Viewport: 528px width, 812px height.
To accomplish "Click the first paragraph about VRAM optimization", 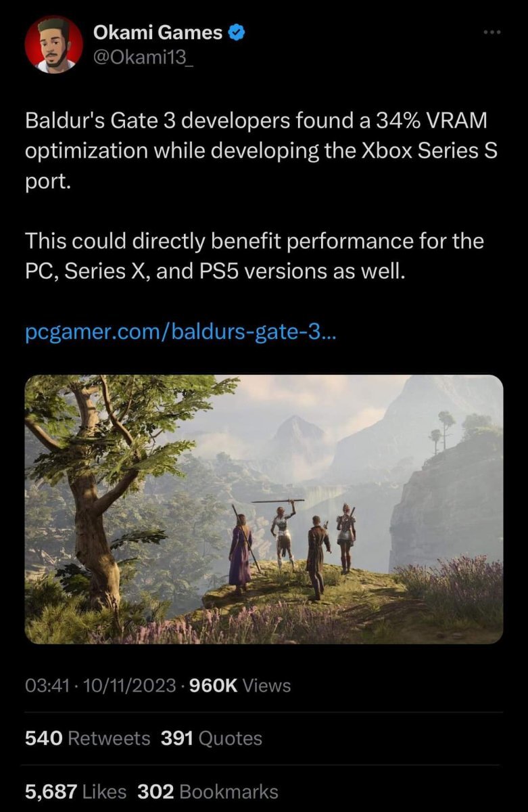I will (261, 152).
